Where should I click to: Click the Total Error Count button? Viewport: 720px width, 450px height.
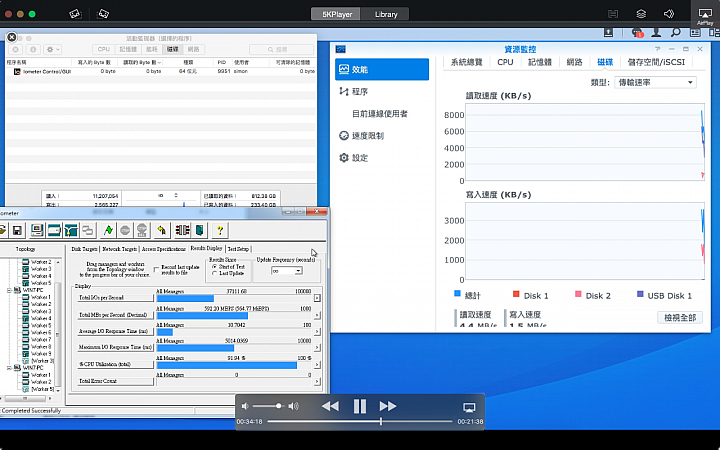click(115, 381)
